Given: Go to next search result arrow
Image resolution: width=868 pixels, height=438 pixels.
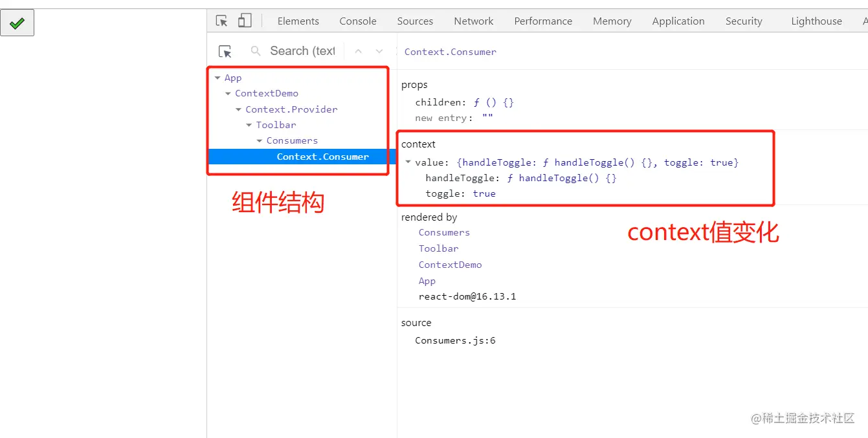Looking at the screenshot, I should point(379,51).
